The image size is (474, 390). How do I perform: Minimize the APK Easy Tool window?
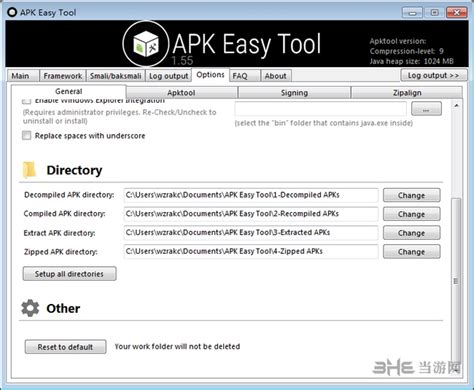click(x=412, y=13)
